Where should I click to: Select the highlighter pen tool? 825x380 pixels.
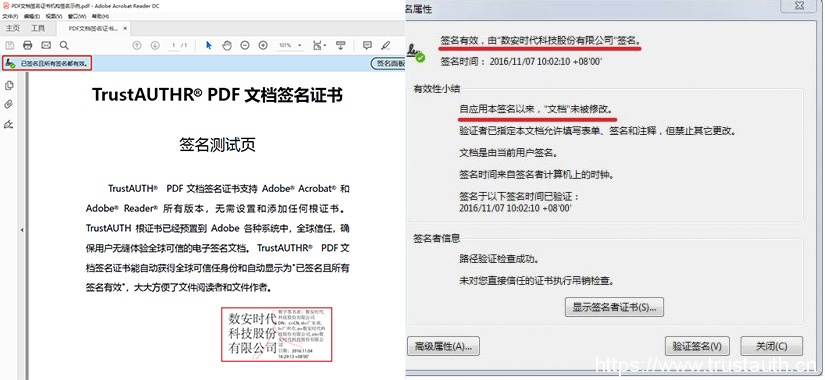point(386,45)
